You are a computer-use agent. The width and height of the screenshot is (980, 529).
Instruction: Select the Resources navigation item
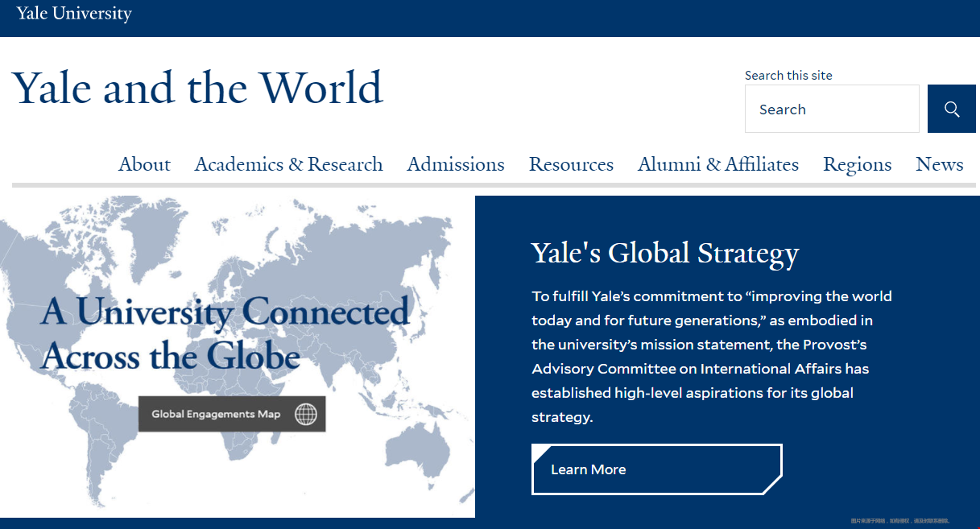[x=571, y=164]
